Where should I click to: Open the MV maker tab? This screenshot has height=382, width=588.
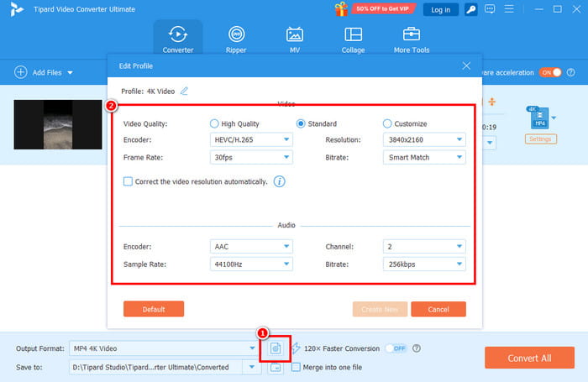click(x=294, y=39)
